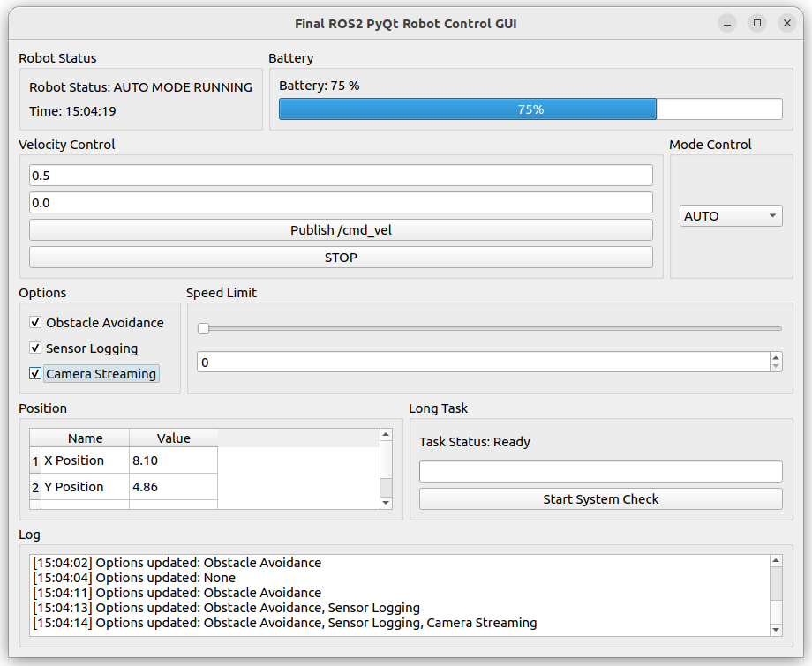Image resolution: width=812 pixels, height=666 pixels.
Task: Focus the linear velocity field showing 0.5
Action: coord(341,176)
